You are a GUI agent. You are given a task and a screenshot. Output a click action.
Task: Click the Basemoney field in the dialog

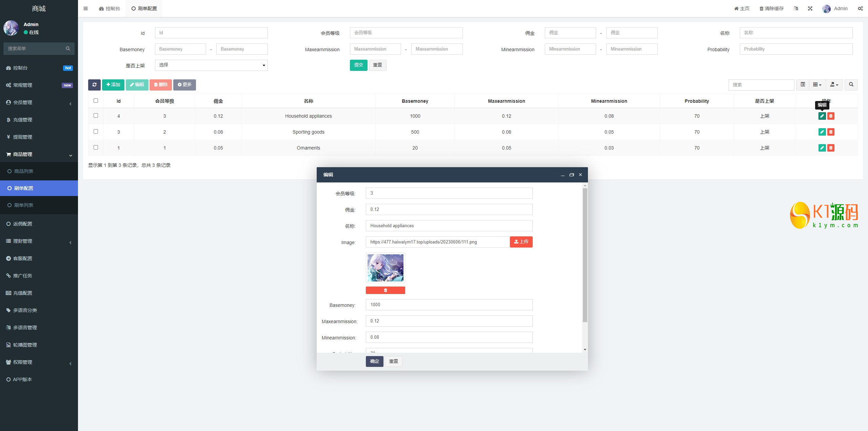coord(449,305)
